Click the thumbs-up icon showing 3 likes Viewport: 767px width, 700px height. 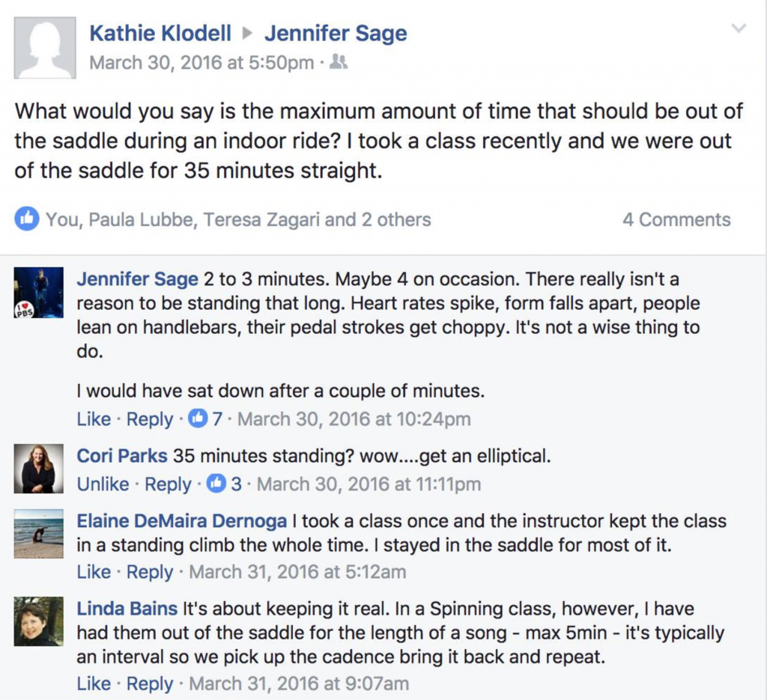[x=219, y=484]
